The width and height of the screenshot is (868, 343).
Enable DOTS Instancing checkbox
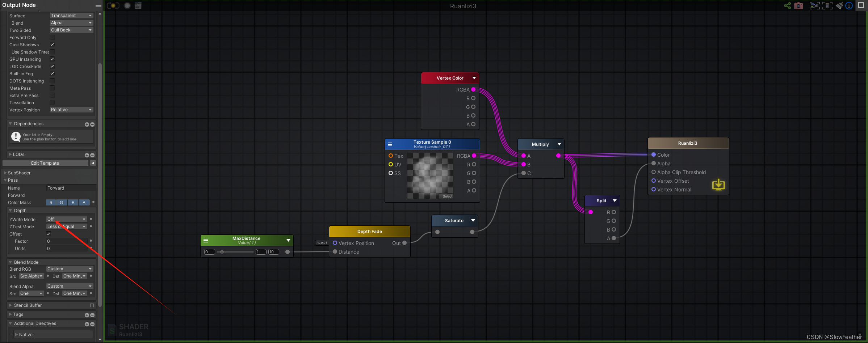pyautogui.click(x=52, y=81)
